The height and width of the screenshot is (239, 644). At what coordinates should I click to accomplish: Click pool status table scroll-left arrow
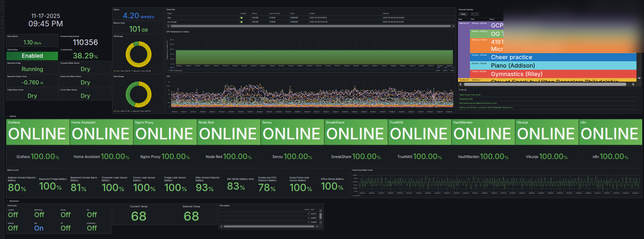tap(168, 26)
